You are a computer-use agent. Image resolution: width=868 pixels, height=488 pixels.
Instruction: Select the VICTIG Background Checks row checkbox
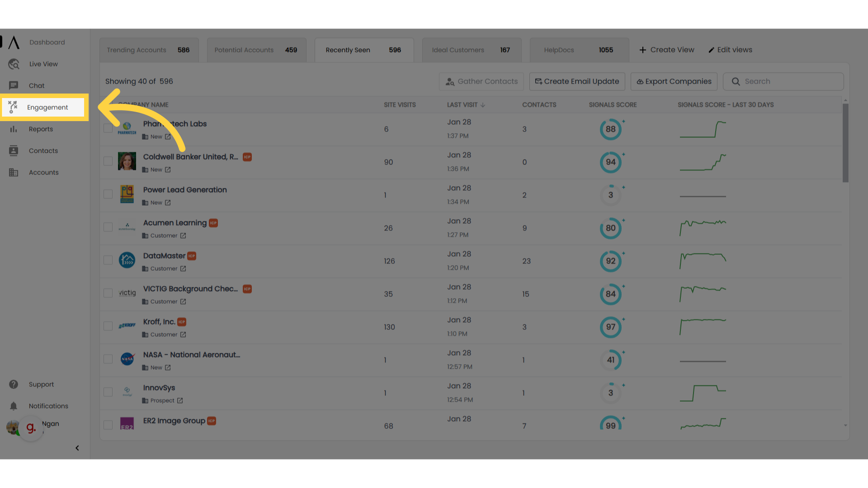(x=108, y=293)
